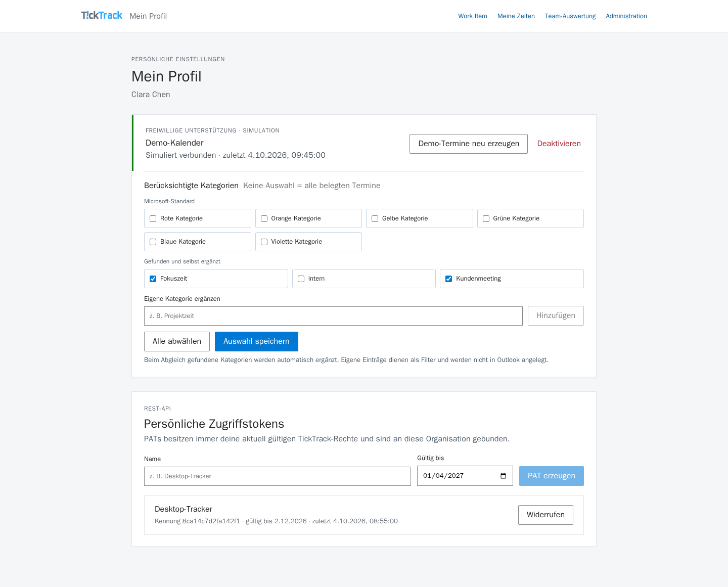Viewport: 728px width, 587px height.
Task: Open Team-Auswertung in top navigation
Action: pos(570,16)
